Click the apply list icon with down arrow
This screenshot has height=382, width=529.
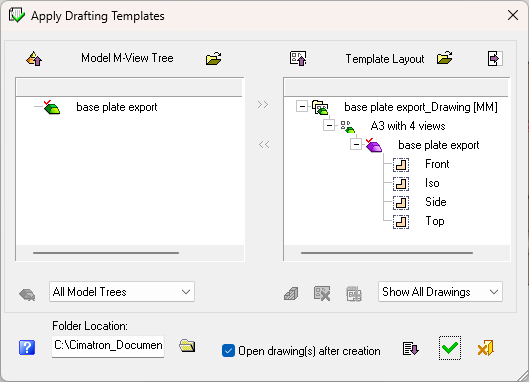point(411,349)
